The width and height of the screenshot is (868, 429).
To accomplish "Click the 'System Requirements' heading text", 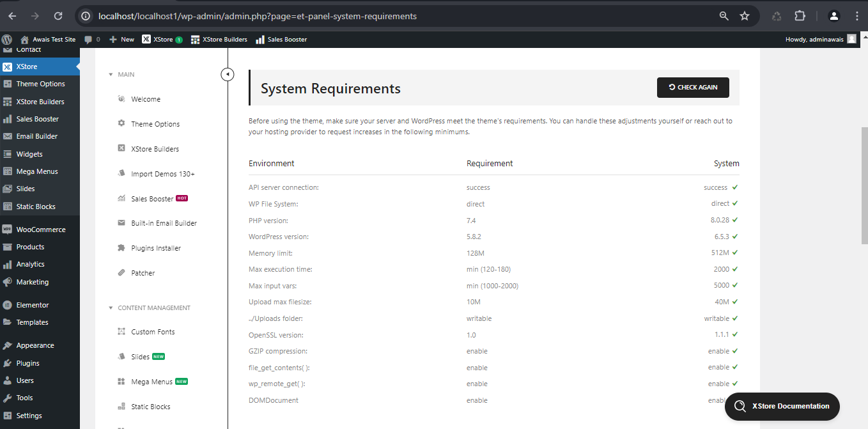I will (330, 89).
